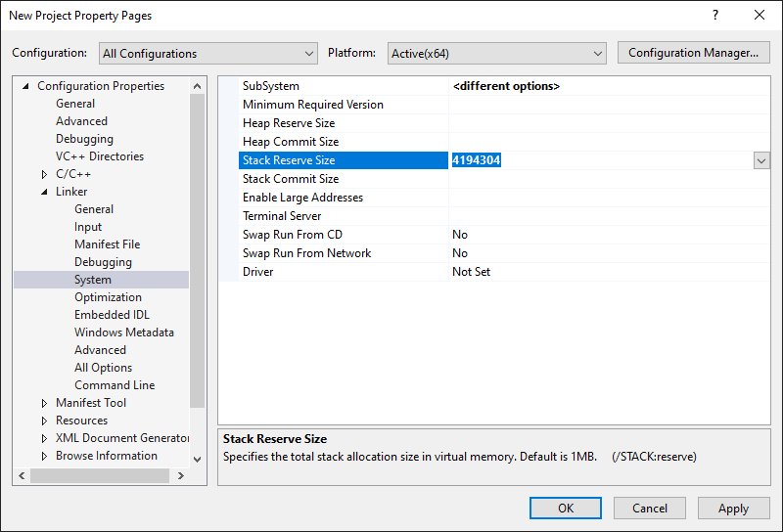Expand the Manifest Tool node
Image resolution: width=783 pixels, height=532 pixels.
point(44,403)
